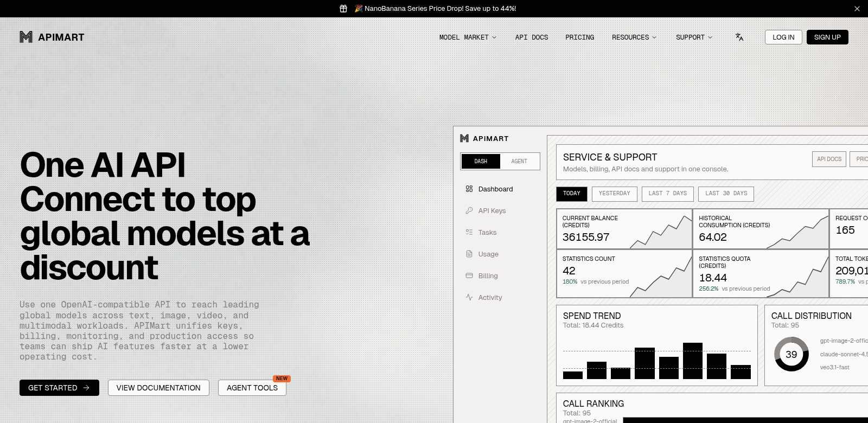Open the NanoBanana price drop announcement

coord(435,9)
